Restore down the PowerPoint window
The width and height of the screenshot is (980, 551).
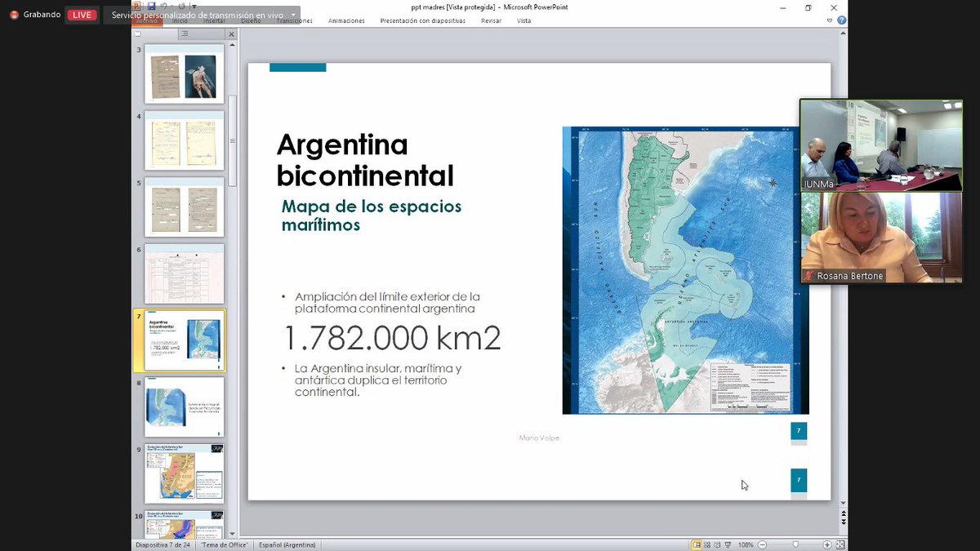click(808, 7)
